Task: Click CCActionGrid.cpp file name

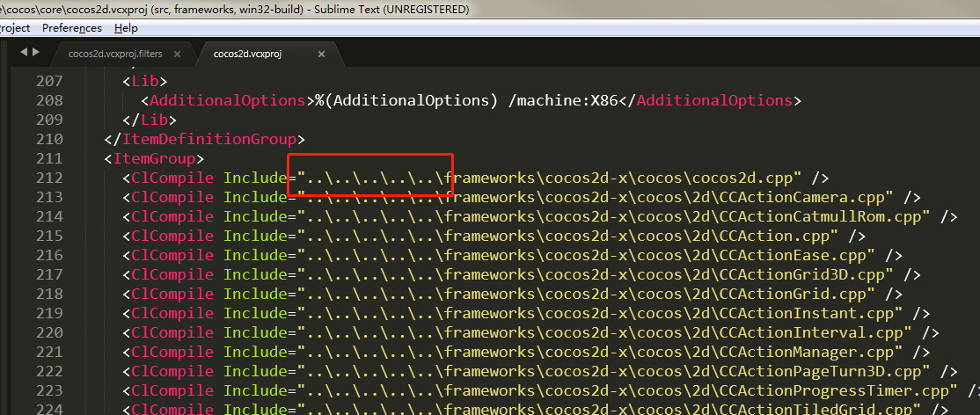Action: pos(793,295)
